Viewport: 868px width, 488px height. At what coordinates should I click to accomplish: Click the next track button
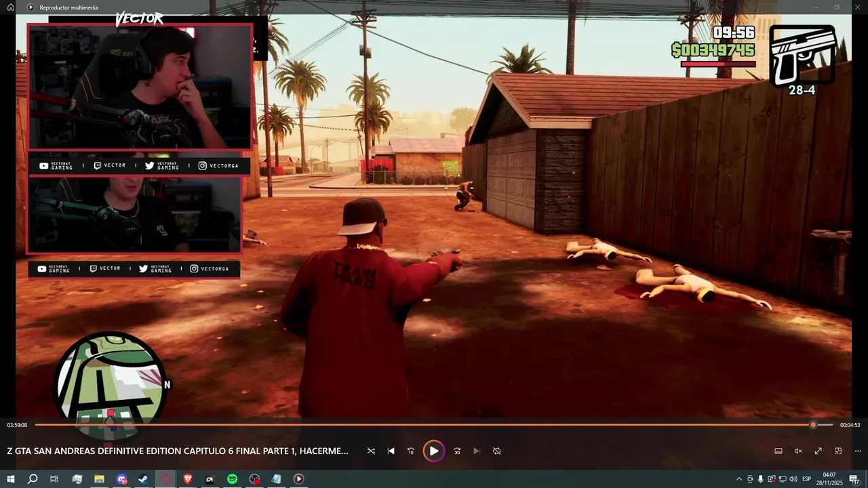click(477, 451)
